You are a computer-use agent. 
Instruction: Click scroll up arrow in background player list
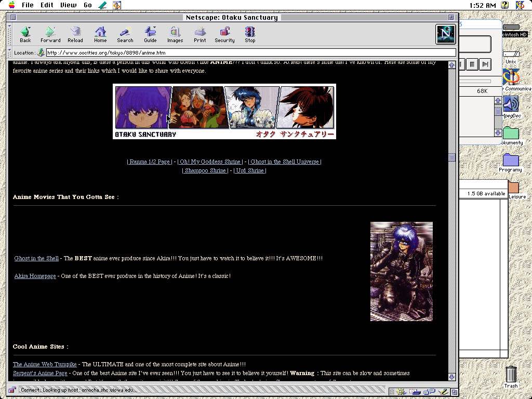pos(498,100)
